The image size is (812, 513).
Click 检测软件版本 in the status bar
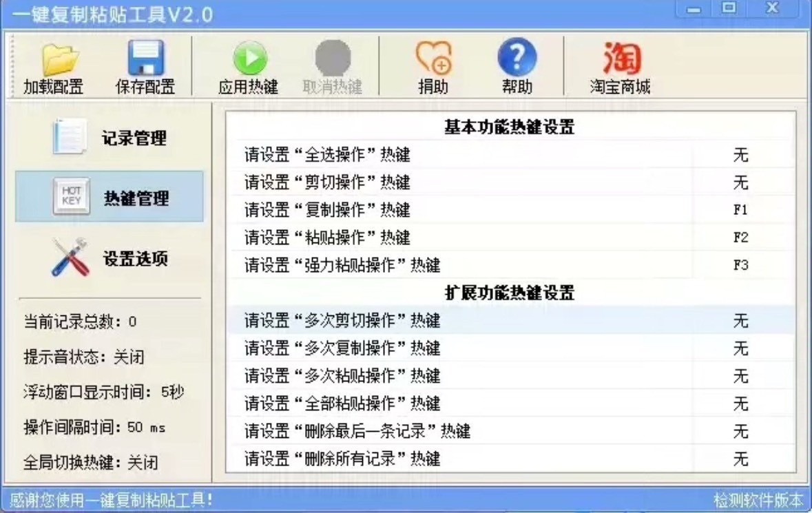758,500
